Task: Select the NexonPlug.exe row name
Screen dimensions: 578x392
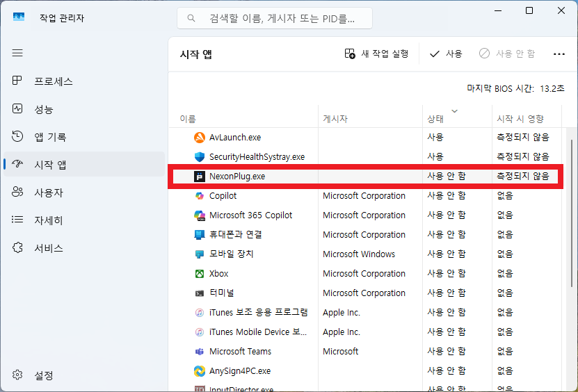Action: tap(237, 177)
